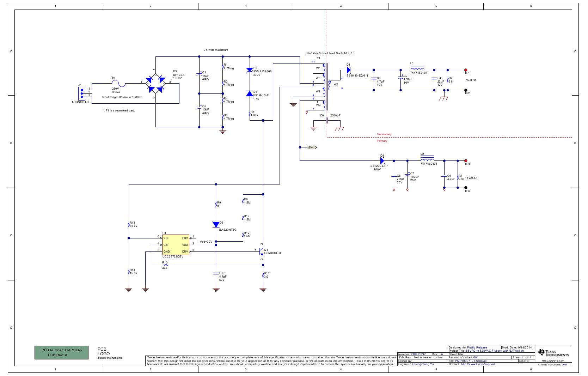This screenshot has width=588, height=376.
Task: Click the D6 BAS20HT1G diode symbol
Action: (x=216, y=224)
